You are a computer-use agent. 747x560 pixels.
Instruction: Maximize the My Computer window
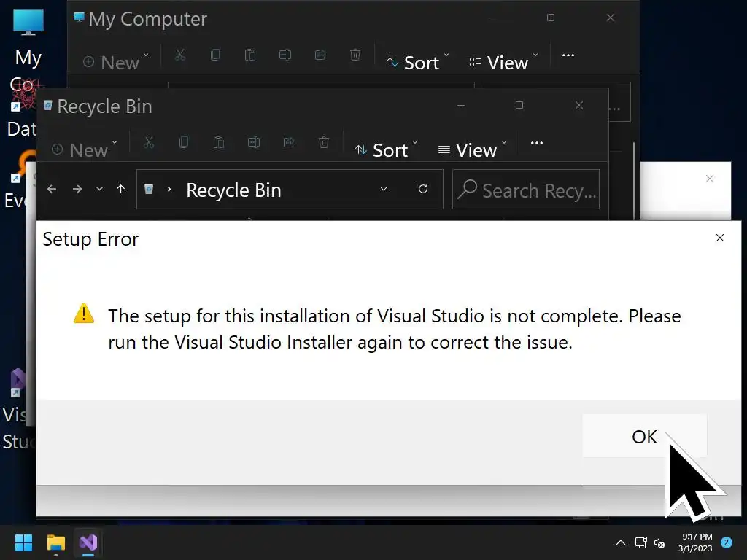point(551,17)
